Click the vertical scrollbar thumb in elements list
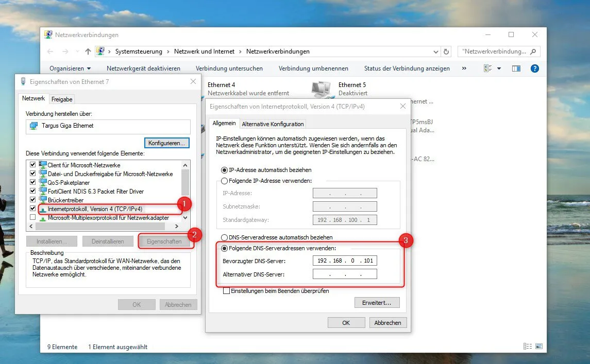 (x=185, y=182)
